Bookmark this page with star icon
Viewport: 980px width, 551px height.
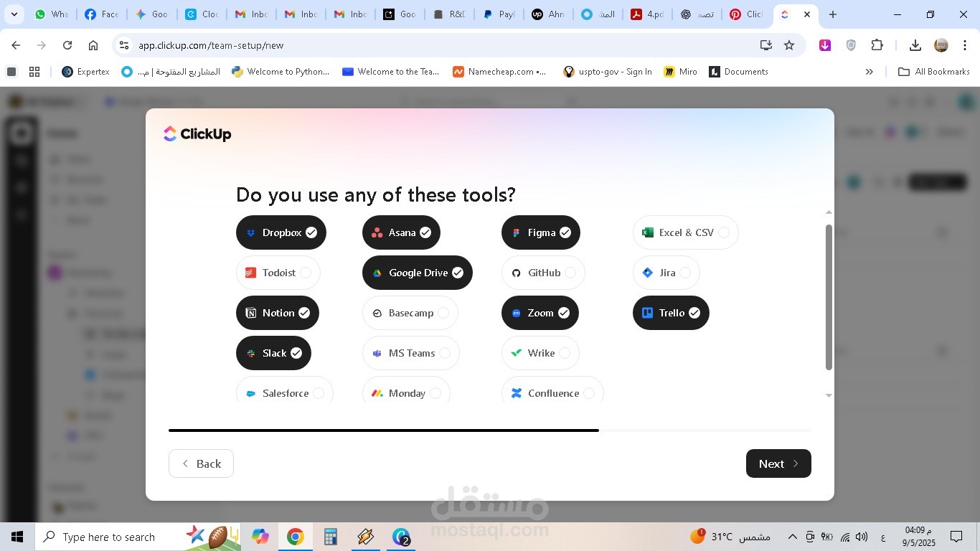point(789,45)
